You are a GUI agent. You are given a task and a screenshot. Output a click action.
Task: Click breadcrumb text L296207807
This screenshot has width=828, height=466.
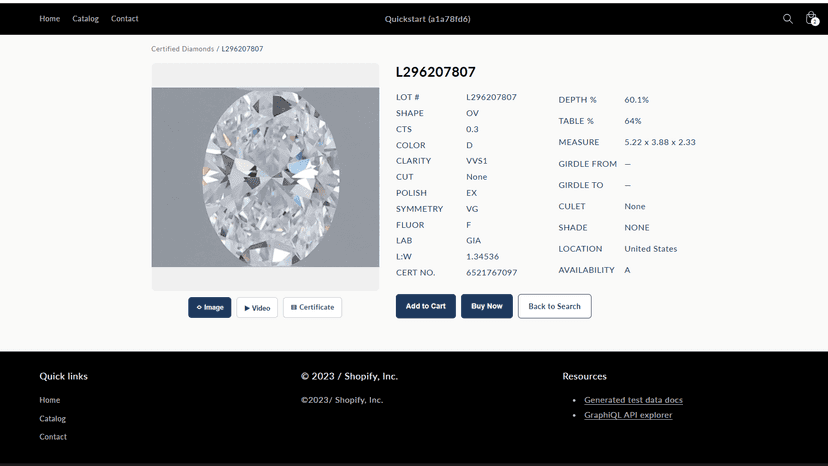point(242,49)
